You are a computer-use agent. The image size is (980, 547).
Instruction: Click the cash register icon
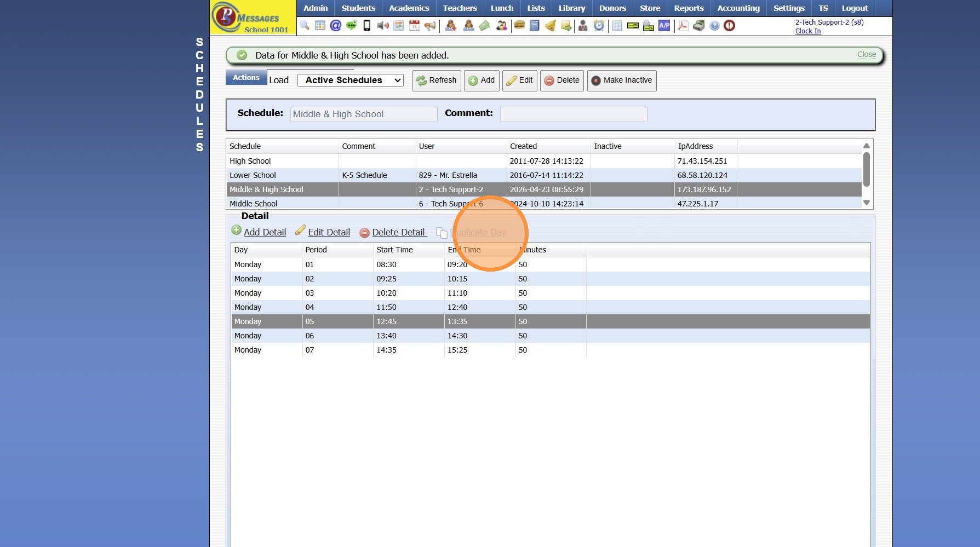(x=698, y=26)
